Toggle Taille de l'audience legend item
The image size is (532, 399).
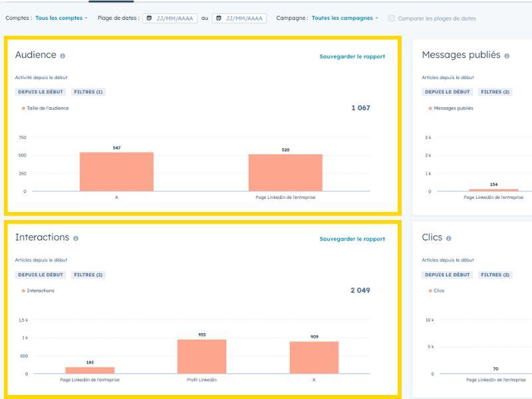(x=45, y=108)
